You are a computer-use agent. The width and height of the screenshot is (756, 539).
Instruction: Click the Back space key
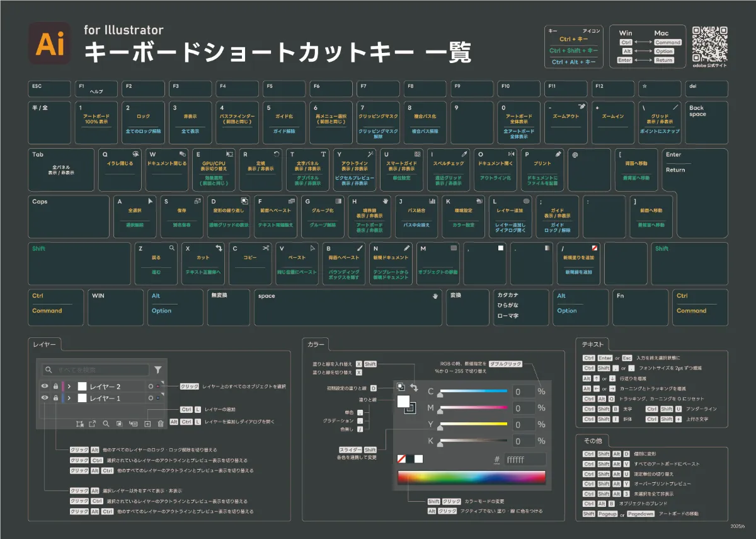(x=707, y=122)
